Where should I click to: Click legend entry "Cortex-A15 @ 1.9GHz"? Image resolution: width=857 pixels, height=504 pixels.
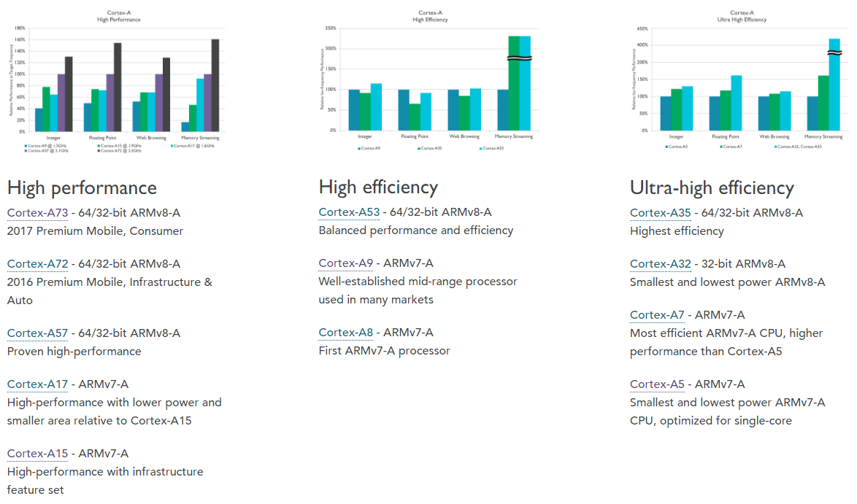tap(119, 146)
